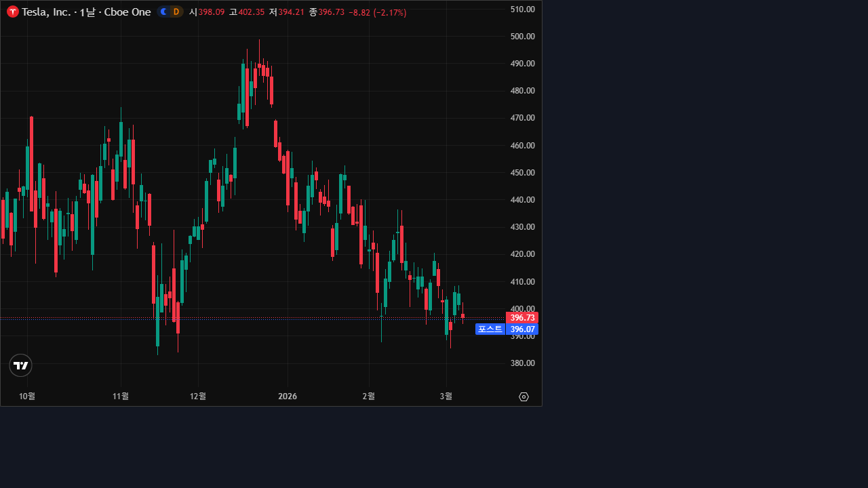Open chart settings gear icon
868x488 pixels.
[x=524, y=396]
